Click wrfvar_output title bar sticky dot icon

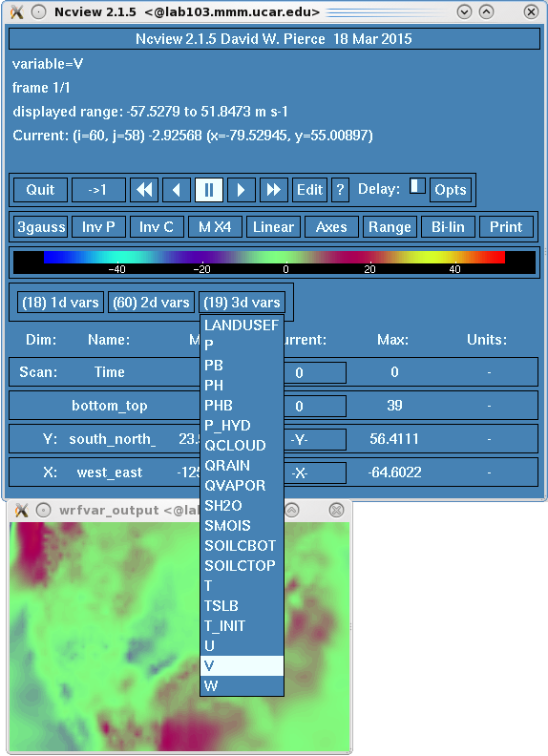(x=43, y=510)
